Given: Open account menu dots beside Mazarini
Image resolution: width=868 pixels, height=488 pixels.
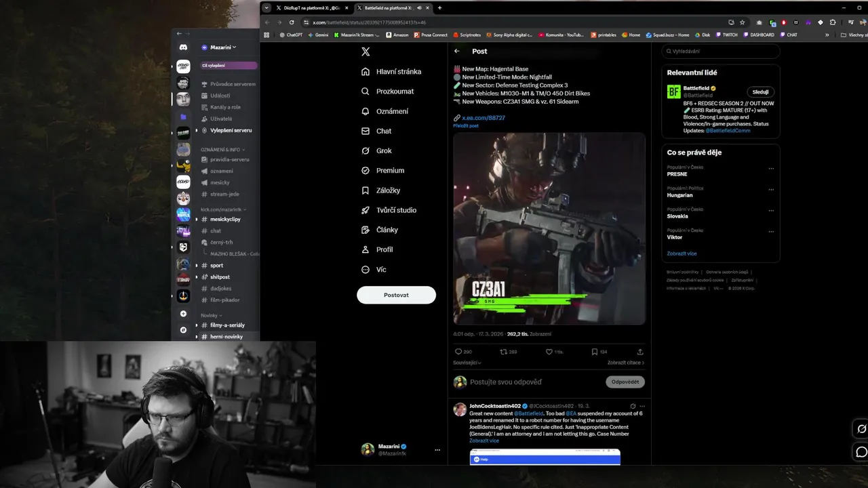Looking at the screenshot, I should (437, 450).
